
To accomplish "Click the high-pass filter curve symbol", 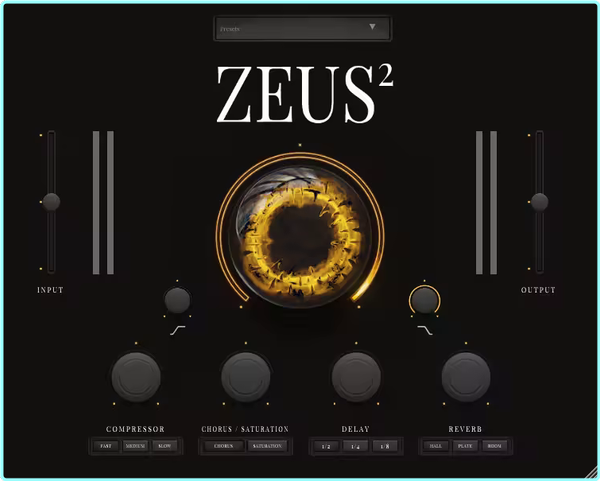I will (x=178, y=330).
